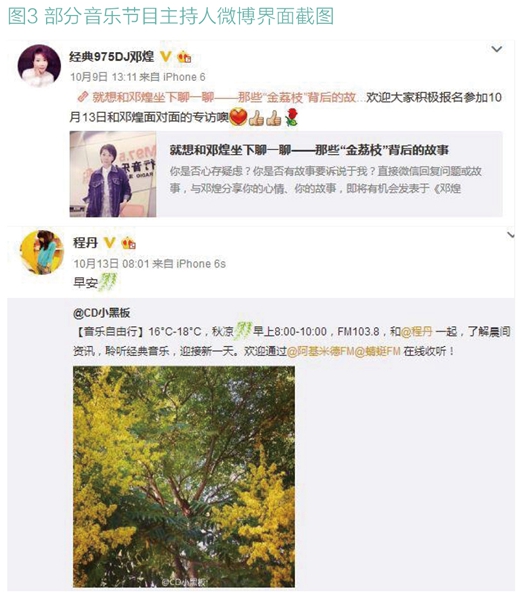Click the article card thumbnail of the woman in denim jacket

(x=113, y=174)
